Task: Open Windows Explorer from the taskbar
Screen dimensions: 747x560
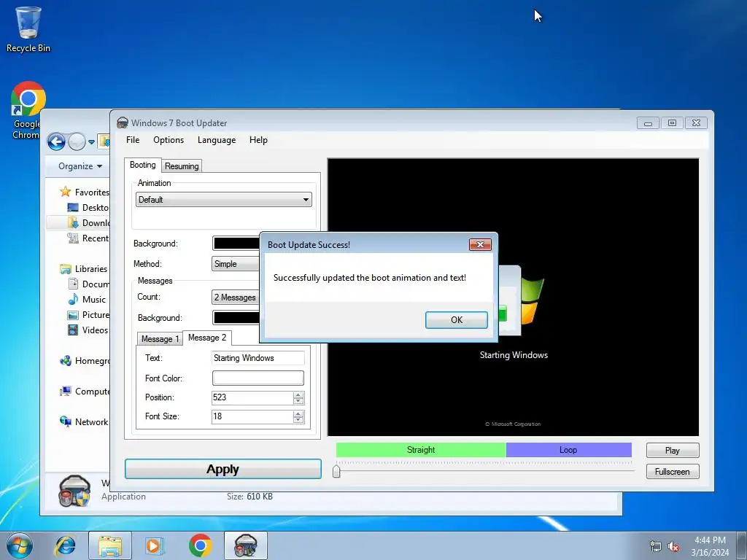Action: [x=110, y=545]
